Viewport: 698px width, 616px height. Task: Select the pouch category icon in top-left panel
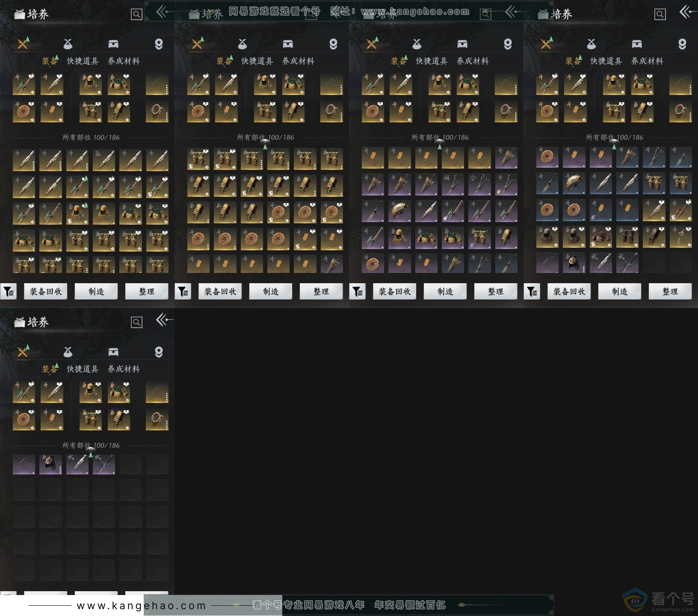coord(68,44)
